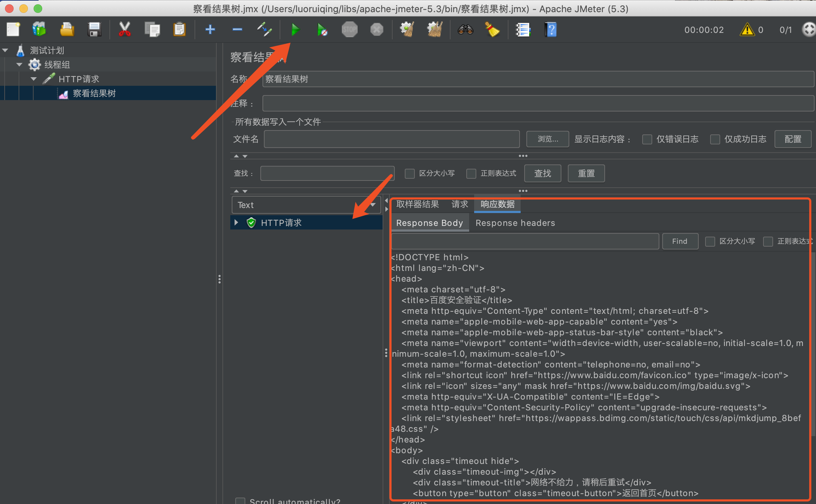Collapse the 测试计划 tree node
The image size is (816, 504).
pos(5,50)
